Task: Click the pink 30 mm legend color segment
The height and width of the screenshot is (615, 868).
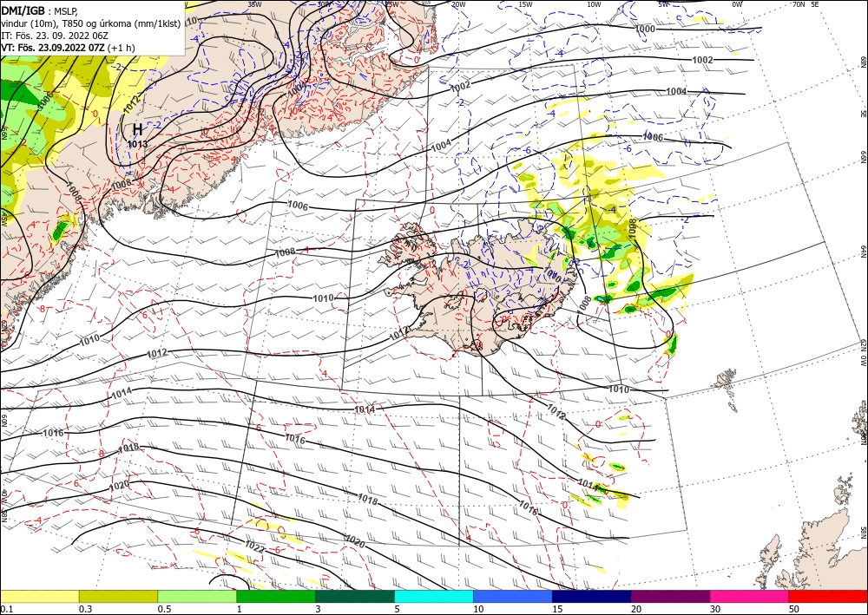Action: pyautogui.click(x=750, y=596)
